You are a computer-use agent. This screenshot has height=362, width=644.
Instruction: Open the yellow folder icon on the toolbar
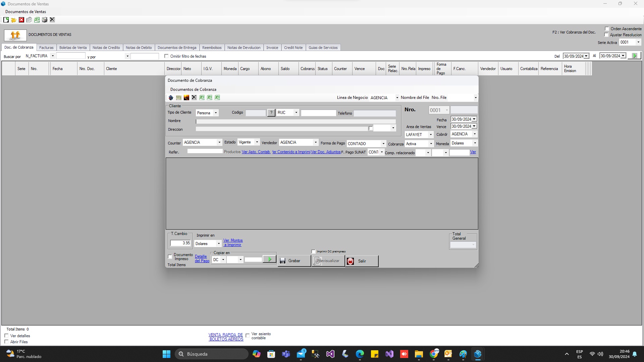pos(13,19)
